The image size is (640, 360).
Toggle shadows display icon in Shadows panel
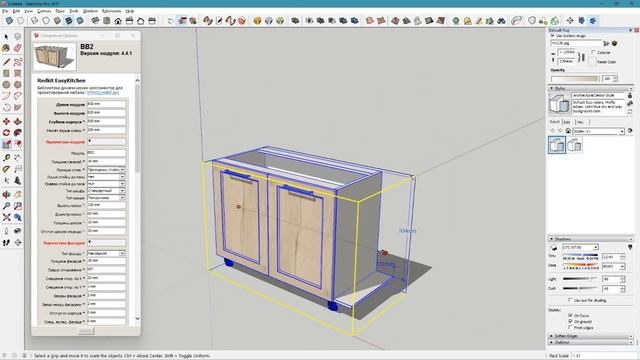(554, 247)
